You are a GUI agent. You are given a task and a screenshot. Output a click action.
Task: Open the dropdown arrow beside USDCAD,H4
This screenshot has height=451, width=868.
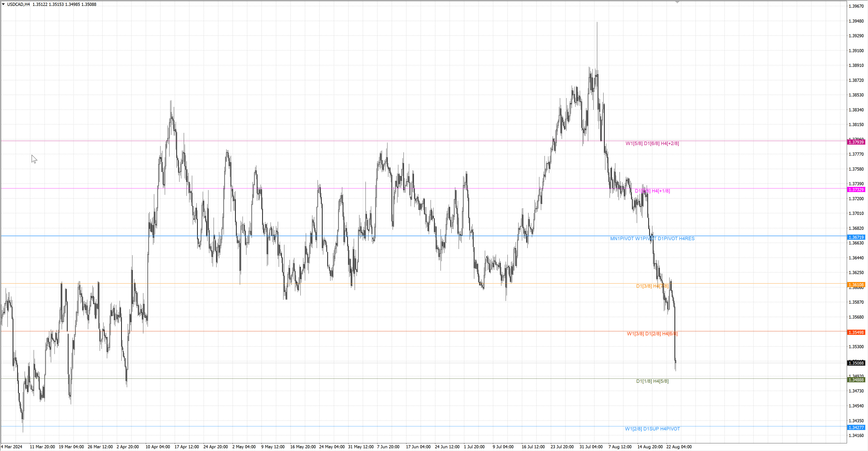3,4
